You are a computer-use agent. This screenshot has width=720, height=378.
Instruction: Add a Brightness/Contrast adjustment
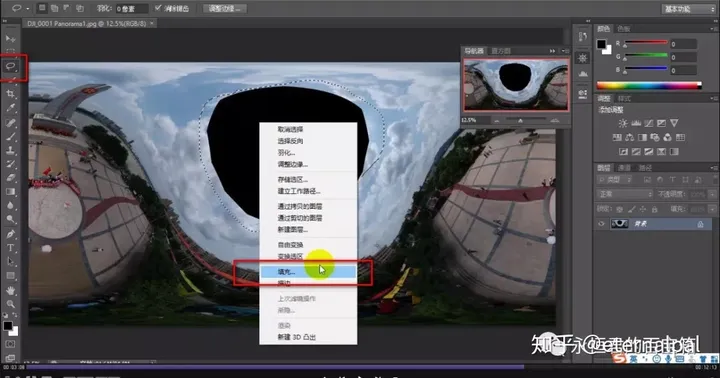click(623, 123)
